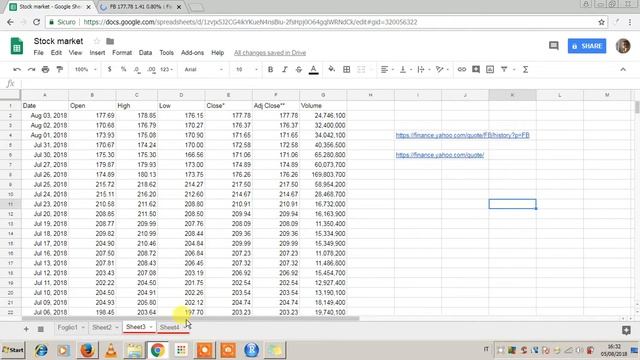Open text wrapping options
This screenshot has height=360, width=640.
[424, 69]
